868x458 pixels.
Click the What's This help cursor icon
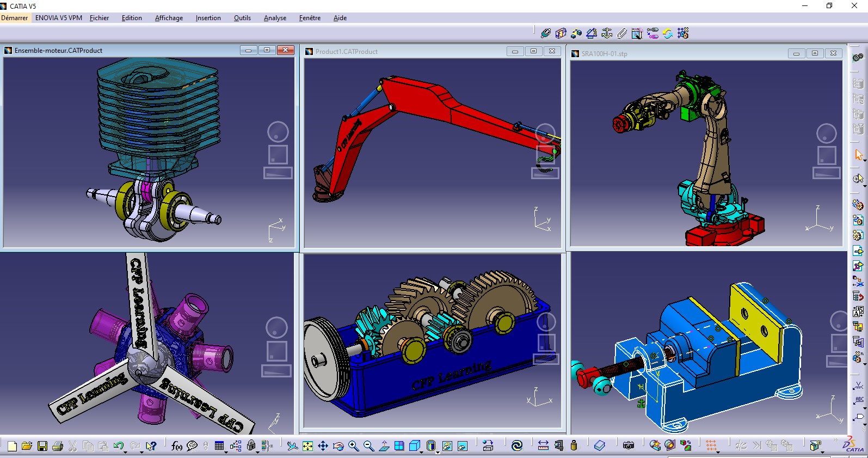click(x=151, y=447)
